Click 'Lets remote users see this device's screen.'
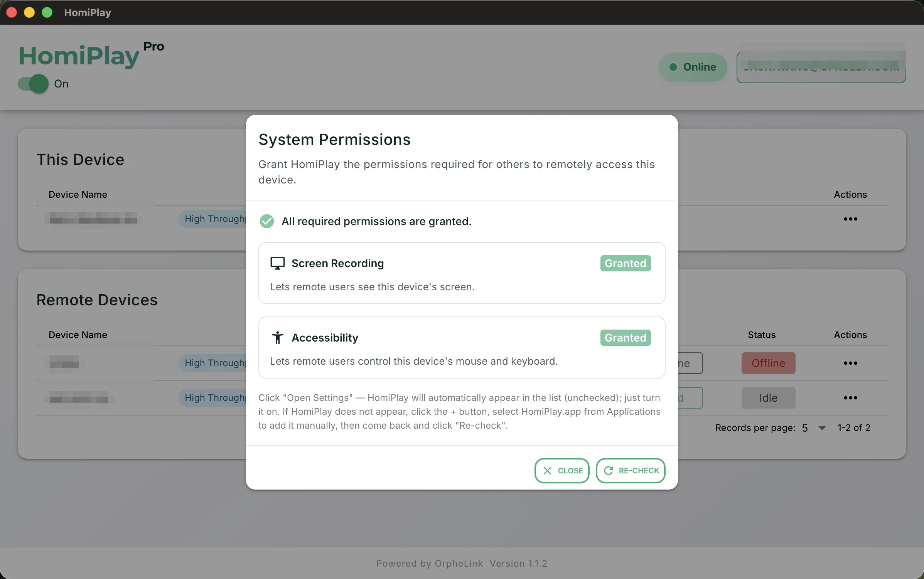Screen dimensions: 924x579 click(x=372, y=287)
